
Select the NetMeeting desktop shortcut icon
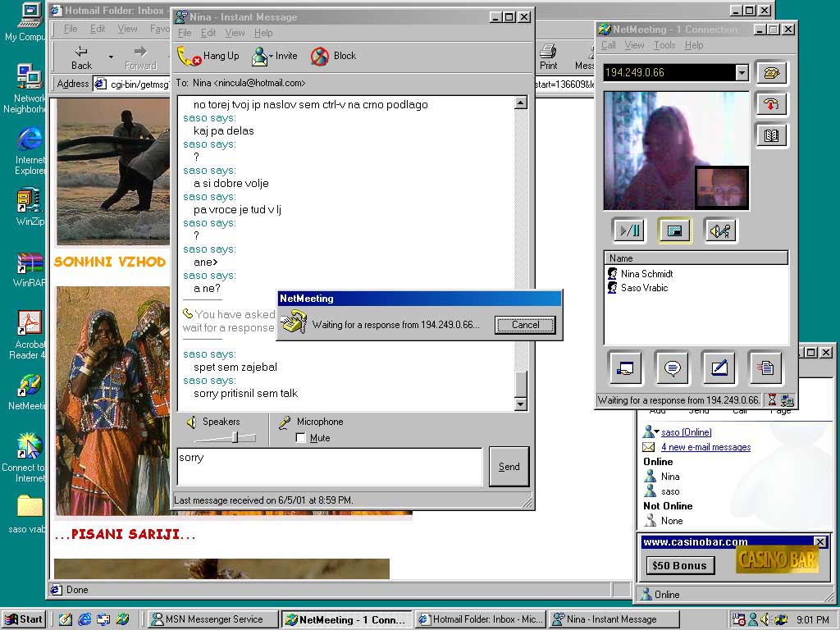28,392
